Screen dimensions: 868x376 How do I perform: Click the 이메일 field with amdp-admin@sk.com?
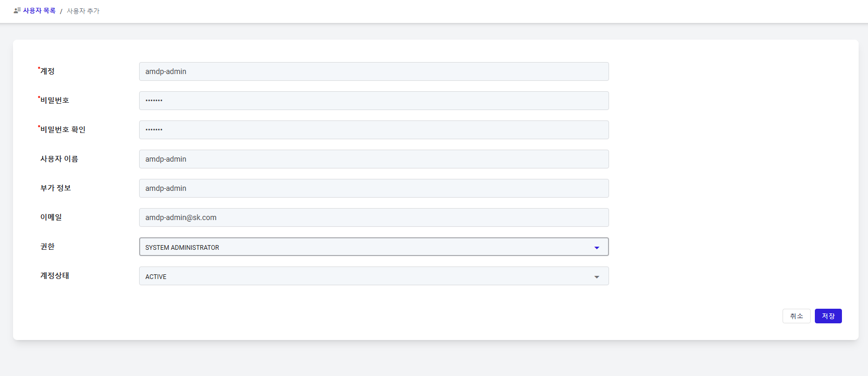coord(374,217)
